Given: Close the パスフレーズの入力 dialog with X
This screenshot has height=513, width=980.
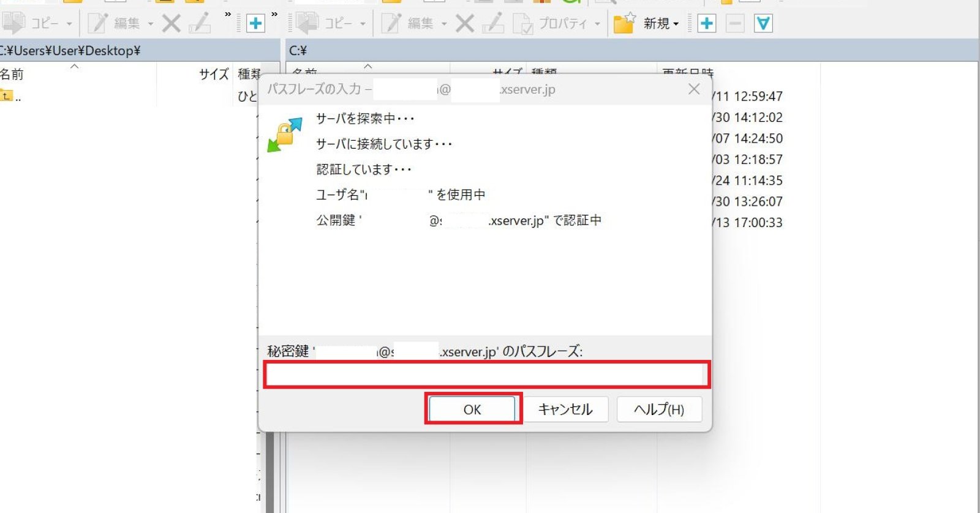Looking at the screenshot, I should tap(694, 89).
